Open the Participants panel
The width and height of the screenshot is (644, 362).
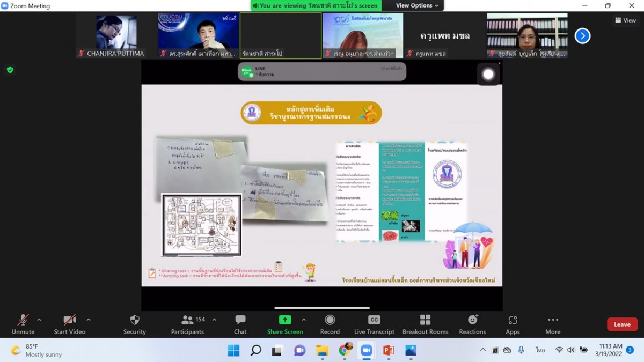[188, 324]
